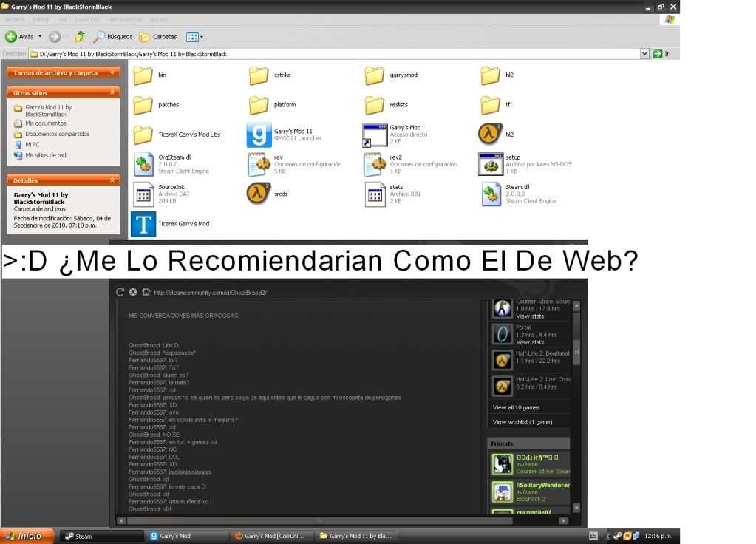Screen dimensions: 756x544
Task: Open the Archivo menu
Action: point(15,20)
